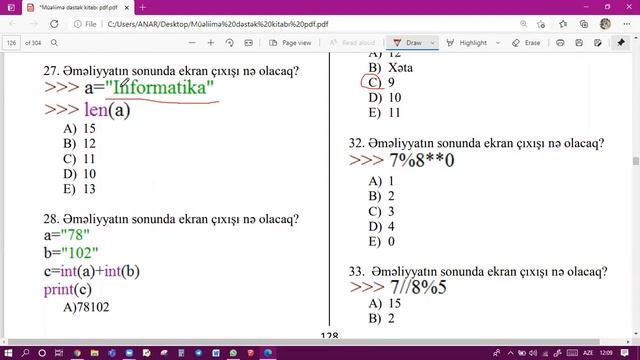Viewport: 640px width, 360px height.
Task: Open the Microsoft Edge taskbar icon
Action: [268, 353]
